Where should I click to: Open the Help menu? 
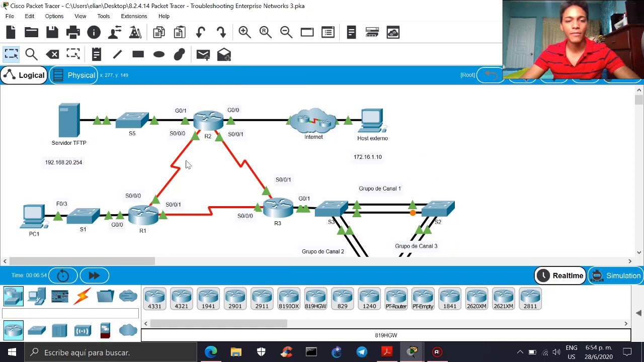click(164, 16)
